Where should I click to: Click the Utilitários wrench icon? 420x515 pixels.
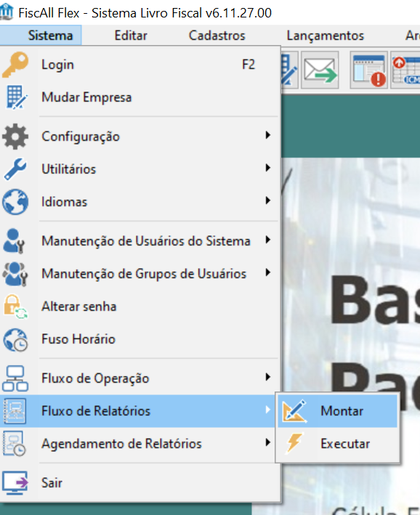click(15, 169)
